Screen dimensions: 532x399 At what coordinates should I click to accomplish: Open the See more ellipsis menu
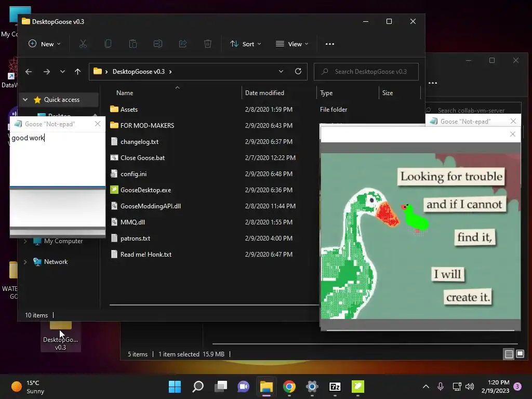pyautogui.click(x=330, y=44)
